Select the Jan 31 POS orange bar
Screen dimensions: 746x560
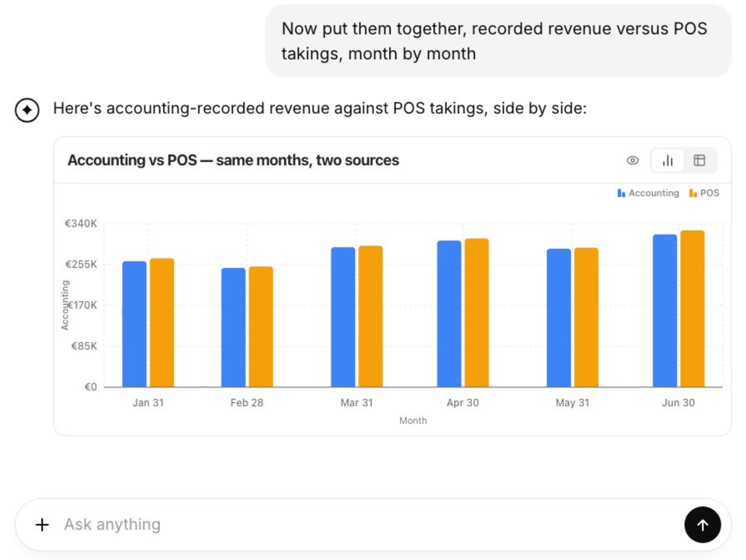[x=162, y=322]
